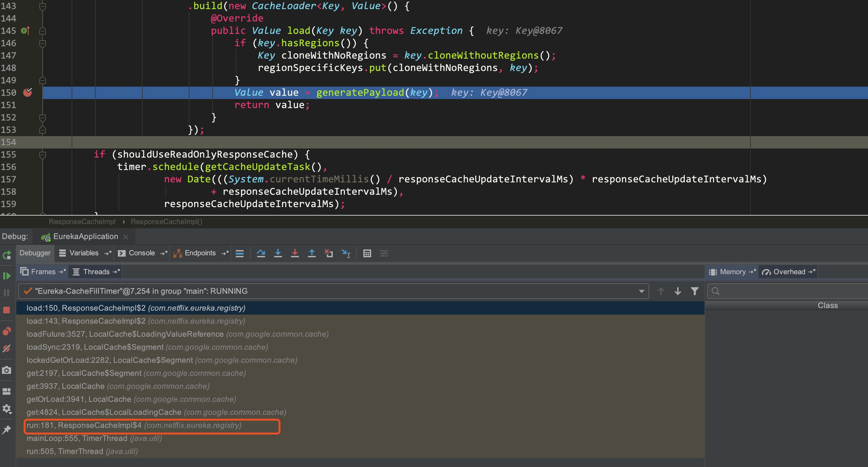Open the Memory tab

click(x=733, y=272)
